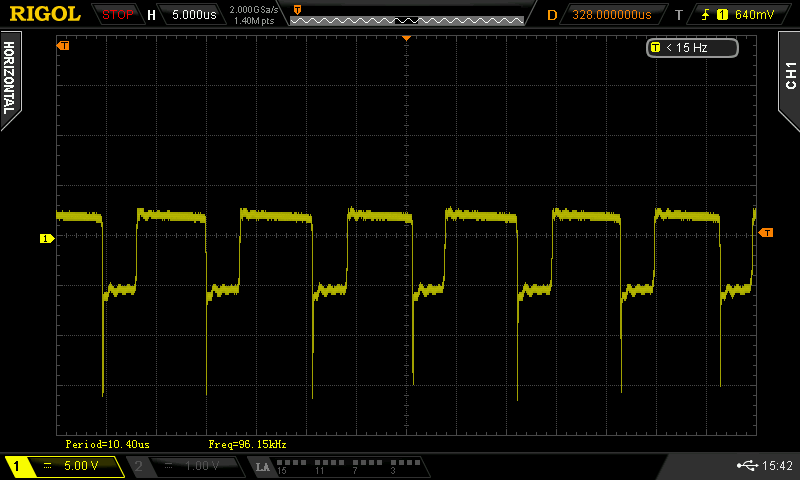Image resolution: width=800 pixels, height=480 pixels.
Task: Click the '< 15 Hz' frequency counter badge
Action: coord(692,47)
